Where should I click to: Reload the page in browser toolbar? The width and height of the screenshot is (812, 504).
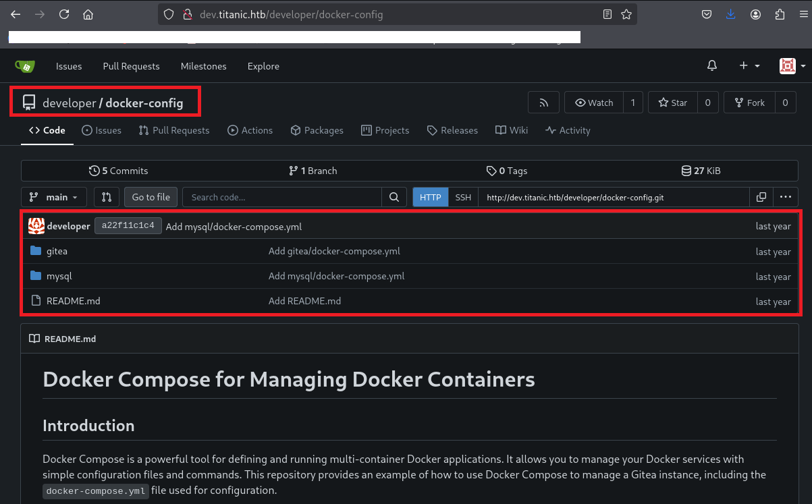pyautogui.click(x=63, y=14)
